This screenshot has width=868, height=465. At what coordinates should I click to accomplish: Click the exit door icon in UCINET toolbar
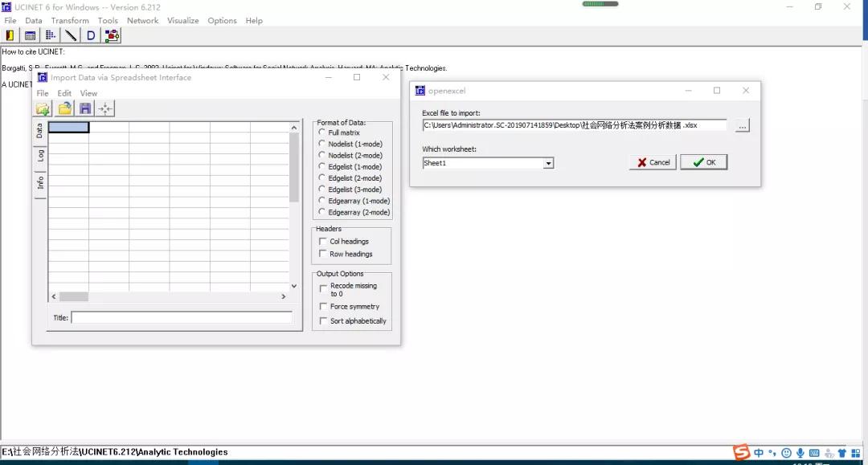(x=10, y=35)
